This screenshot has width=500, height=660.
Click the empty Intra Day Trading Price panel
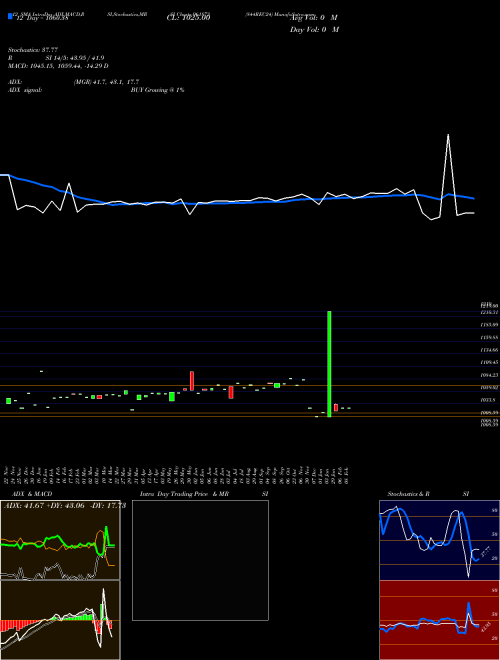tap(200, 560)
